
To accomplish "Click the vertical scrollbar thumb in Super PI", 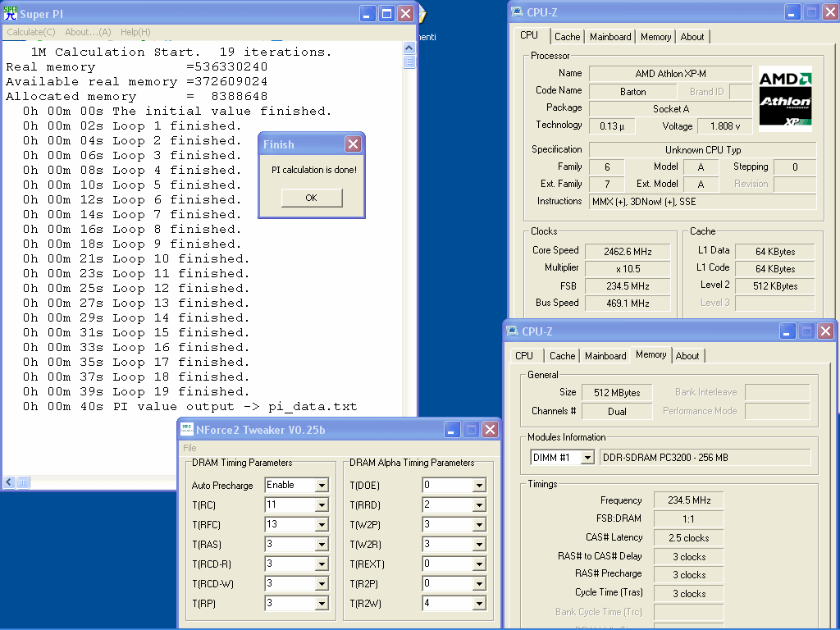I will [409, 62].
